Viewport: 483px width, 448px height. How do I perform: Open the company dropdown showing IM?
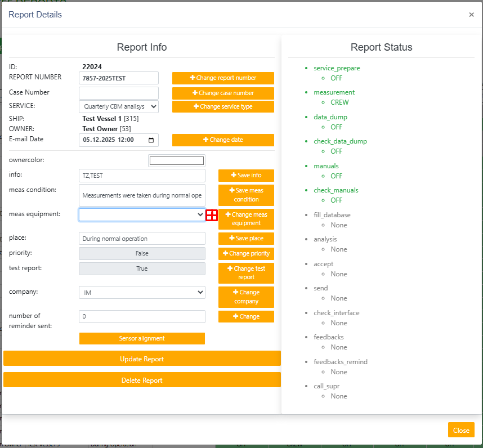pyautogui.click(x=142, y=293)
